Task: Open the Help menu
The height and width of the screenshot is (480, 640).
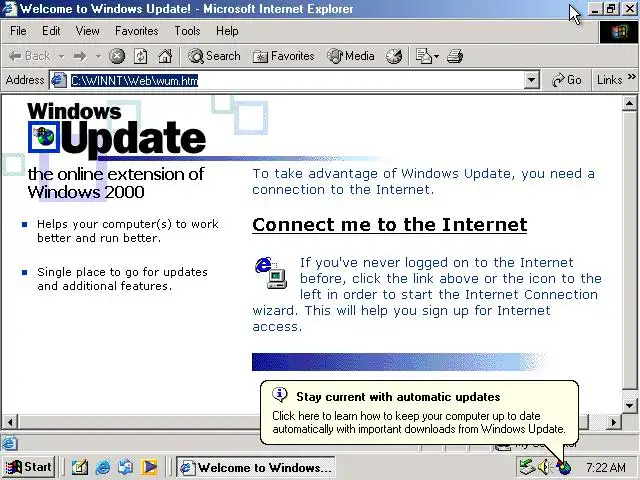Action: click(227, 31)
